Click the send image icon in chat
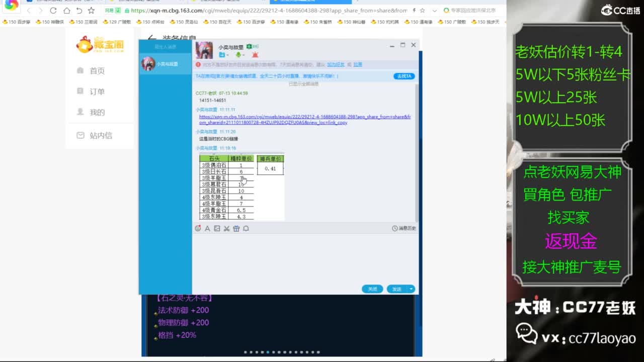Image resolution: width=644 pixels, height=362 pixels. coord(217,228)
